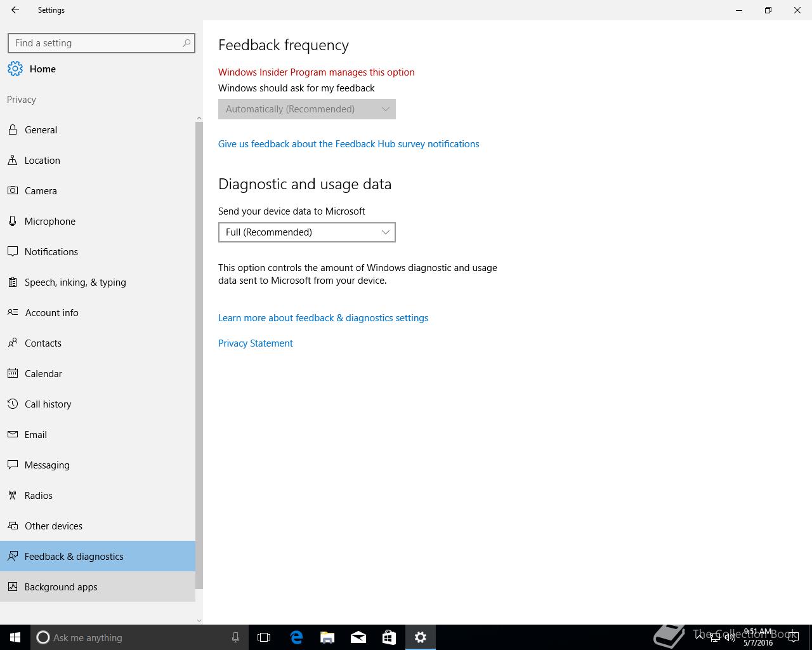Click the taskbar clock and date
Viewport: 812px width, 650px height.
coord(758,637)
